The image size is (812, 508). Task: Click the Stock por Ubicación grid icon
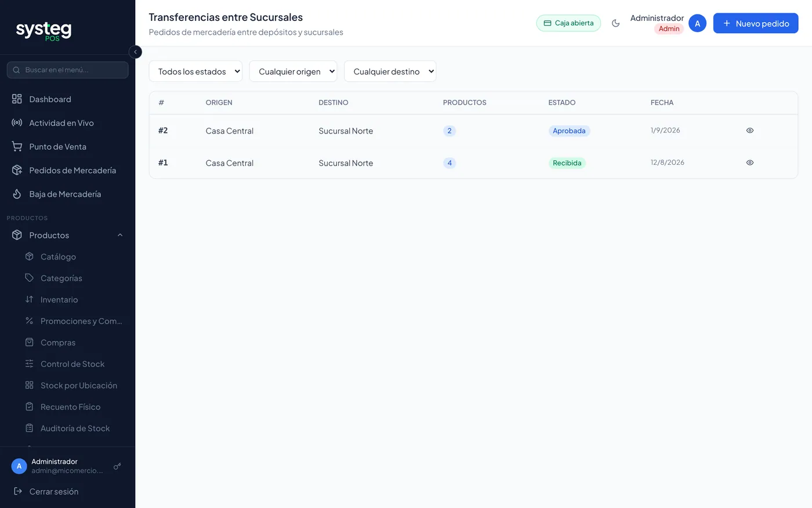(x=30, y=385)
